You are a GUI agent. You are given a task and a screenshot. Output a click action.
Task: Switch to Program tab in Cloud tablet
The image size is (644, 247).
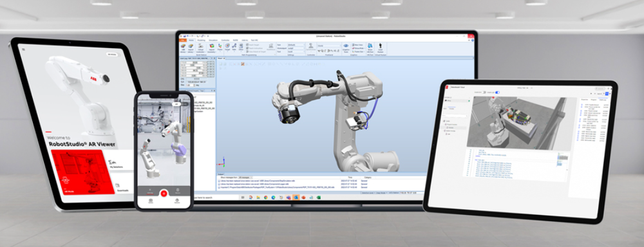(x=594, y=100)
